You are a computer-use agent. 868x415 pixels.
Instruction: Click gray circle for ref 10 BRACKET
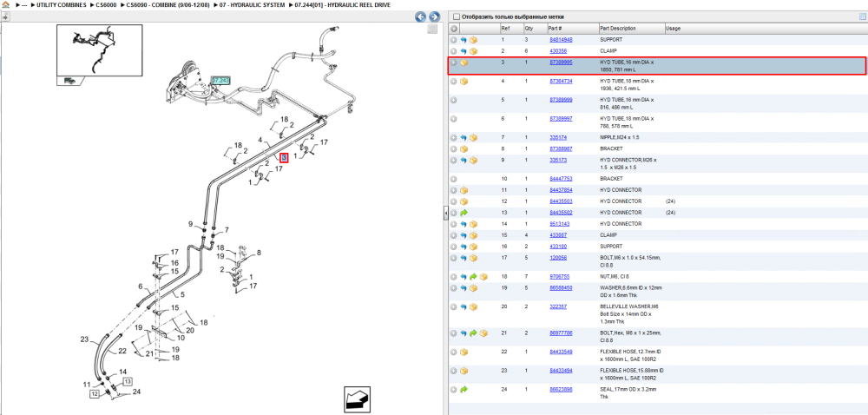click(454, 179)
